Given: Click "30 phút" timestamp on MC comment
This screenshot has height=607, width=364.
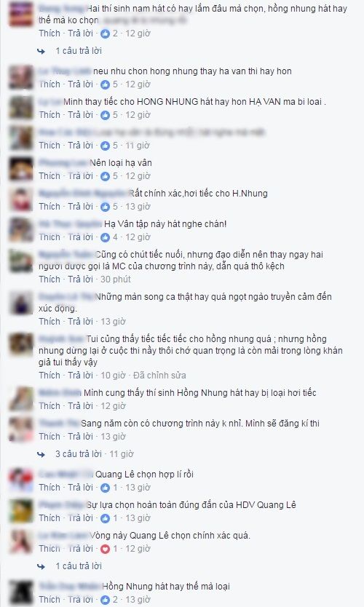Looking at the screenshot, I should [116, 279].
